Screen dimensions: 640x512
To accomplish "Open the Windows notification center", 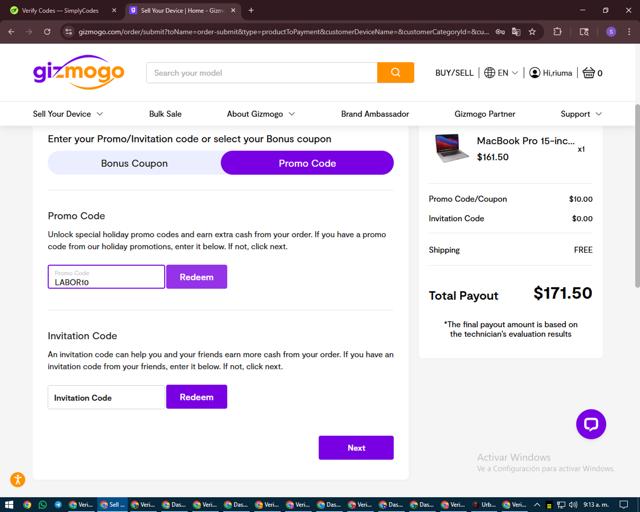I will (623, 505).
